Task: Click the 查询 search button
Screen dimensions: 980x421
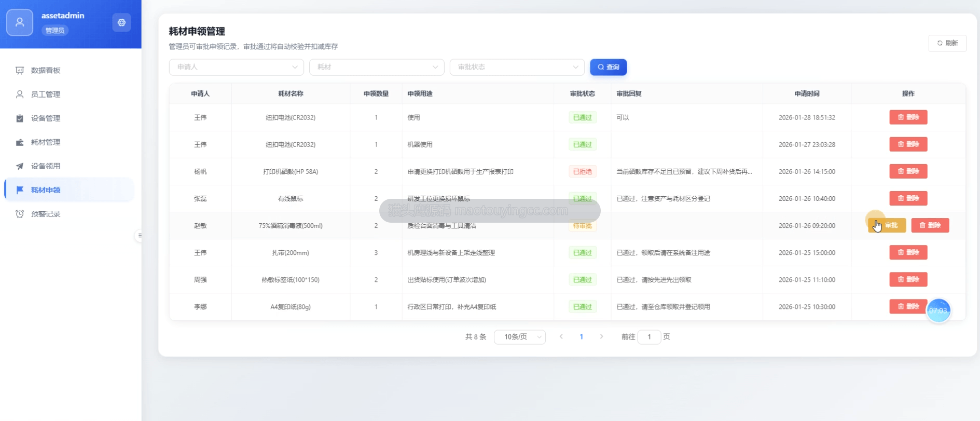Action: [608, 67]
